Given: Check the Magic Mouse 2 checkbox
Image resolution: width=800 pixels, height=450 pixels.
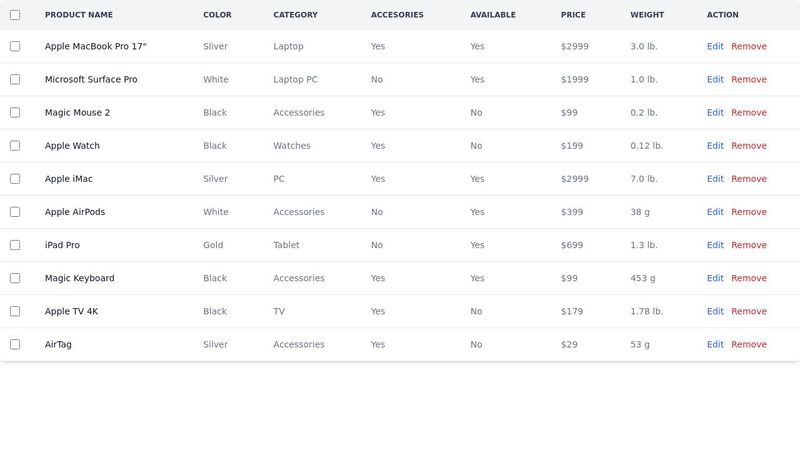Looking at the screenshot, I should click(15, 112).
